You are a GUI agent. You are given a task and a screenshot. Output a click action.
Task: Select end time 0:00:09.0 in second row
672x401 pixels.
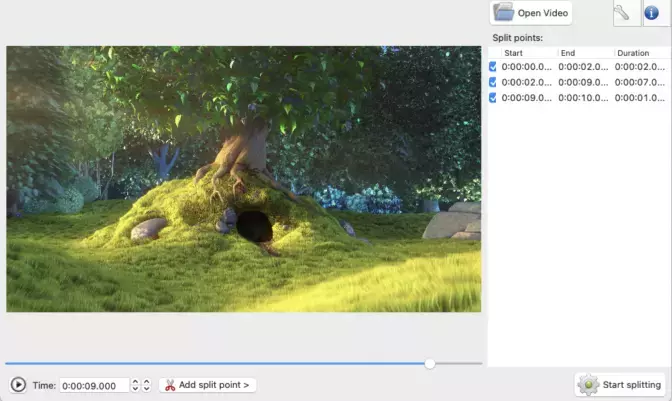(583, 82)
